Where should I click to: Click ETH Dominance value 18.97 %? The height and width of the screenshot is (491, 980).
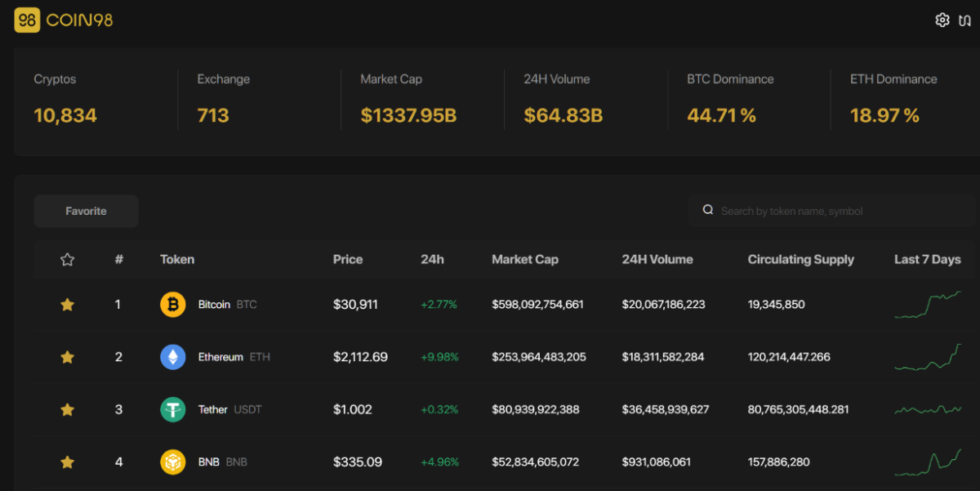tap(884, 116)
